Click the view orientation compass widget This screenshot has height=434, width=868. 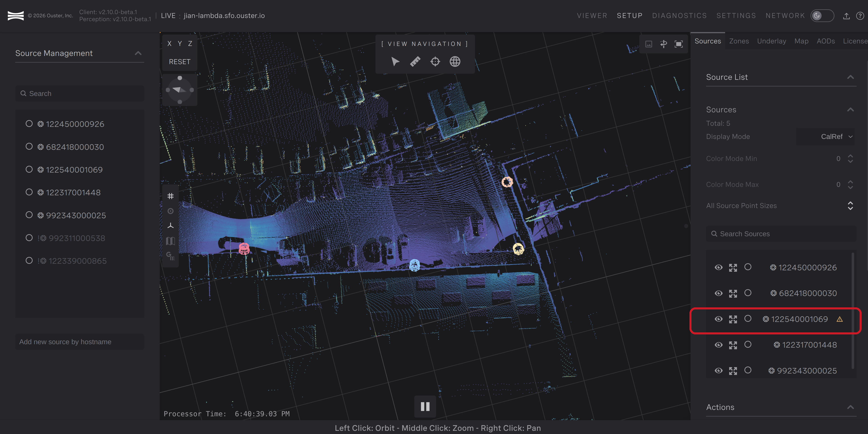pos(180,90)
